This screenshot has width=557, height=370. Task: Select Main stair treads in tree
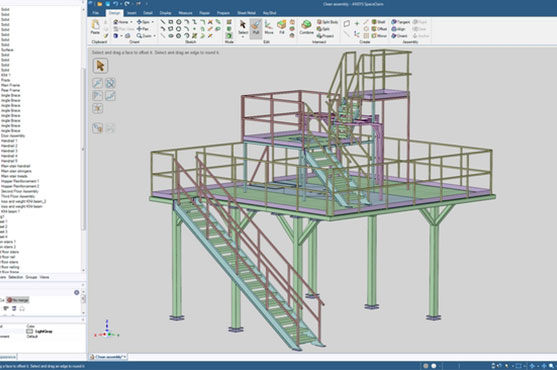[x=14, y=176]
